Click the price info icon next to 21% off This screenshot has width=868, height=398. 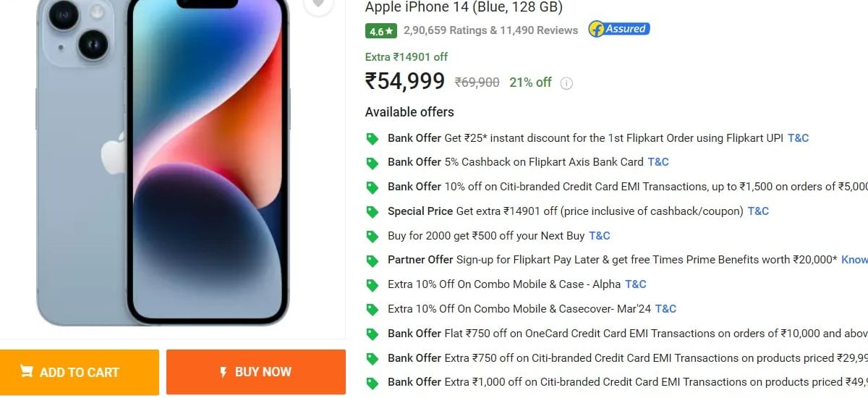[x=567, y=83]
